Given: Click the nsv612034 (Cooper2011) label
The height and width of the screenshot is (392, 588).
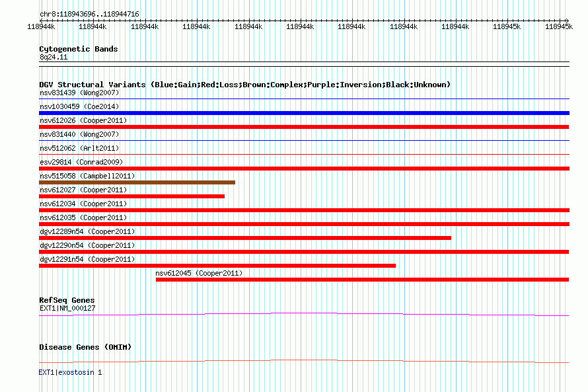Looking at the screenshot, I should coord(83,204).
